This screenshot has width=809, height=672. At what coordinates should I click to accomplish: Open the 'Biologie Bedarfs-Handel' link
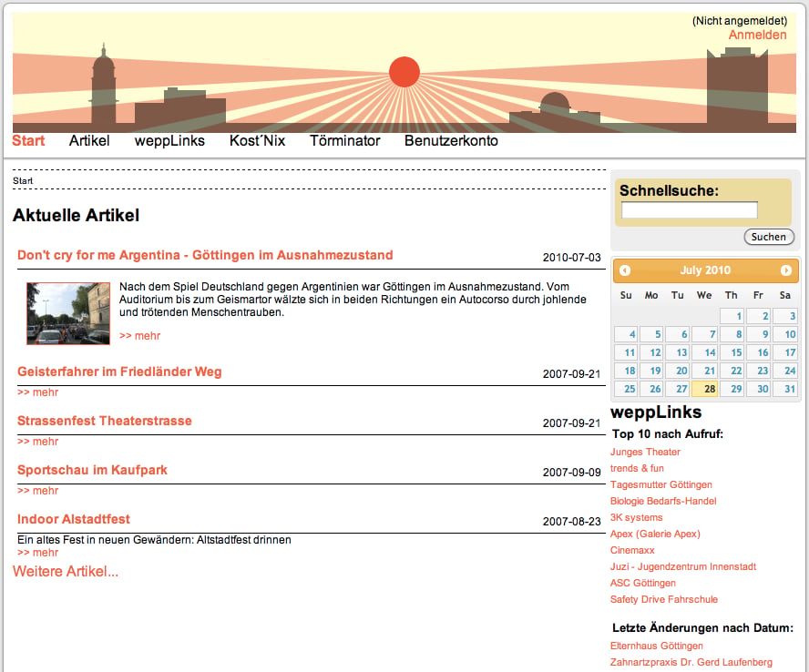663,501
